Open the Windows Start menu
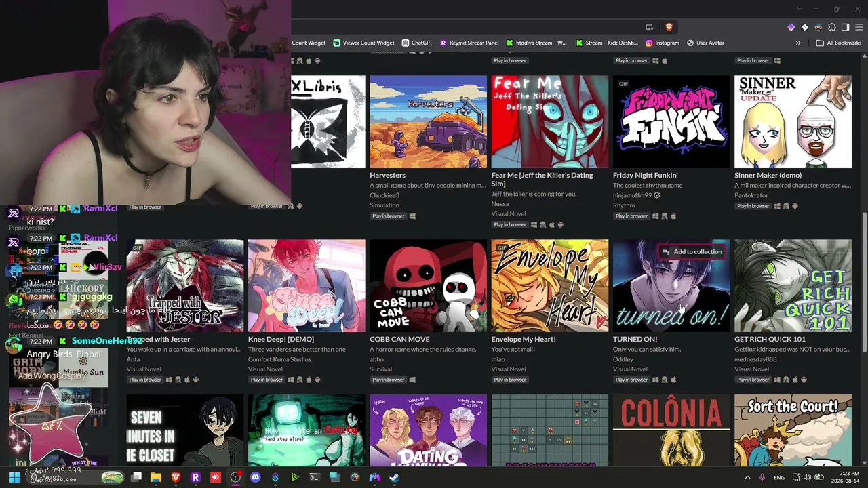Screen dimensions: 868x488 point(14,477)
